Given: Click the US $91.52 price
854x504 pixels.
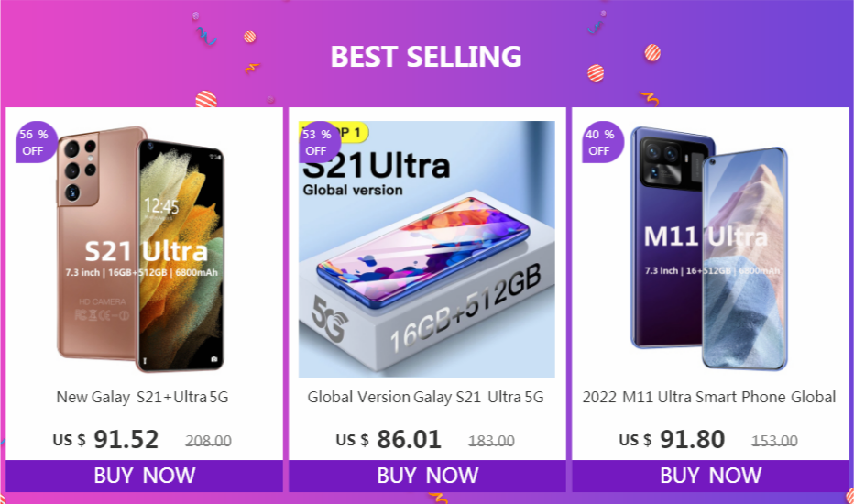Looking at the screenshot, I should [x=105, y=439].
